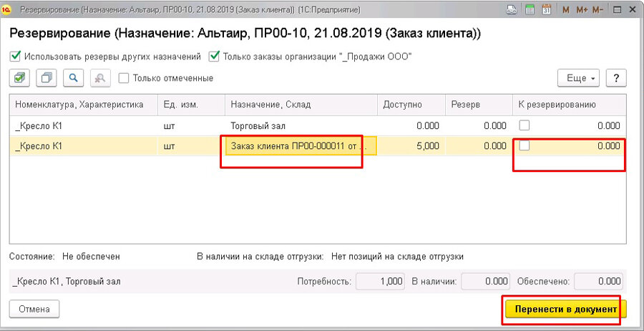Click 'Резерв' column header
644x331 pixels.
point(479,105)
